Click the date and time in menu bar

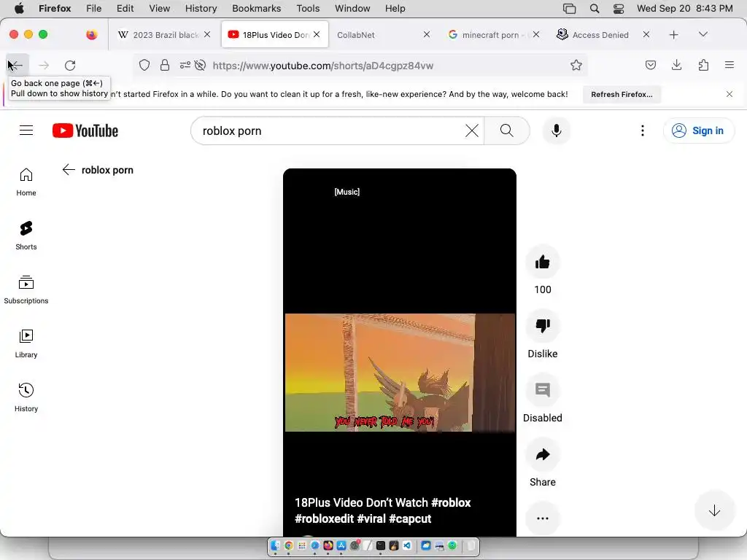tap(684, 8)
